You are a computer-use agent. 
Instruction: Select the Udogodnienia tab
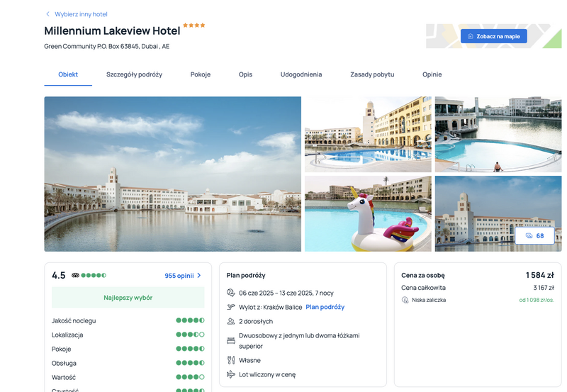301,74
